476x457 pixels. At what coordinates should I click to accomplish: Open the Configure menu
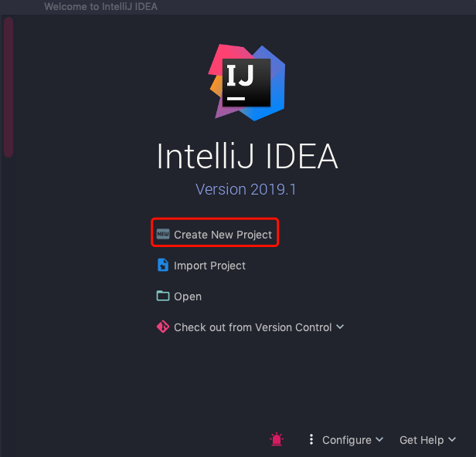pyautogui.click(x=347, y=440)
